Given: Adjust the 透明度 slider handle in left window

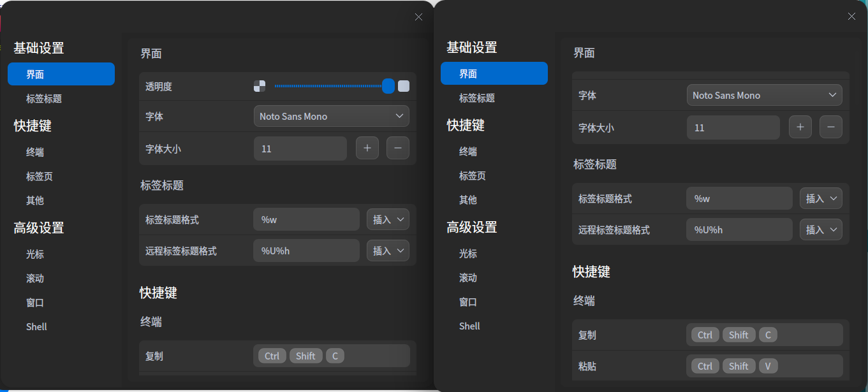Looking at the screenshot, I should pyautogui.click(x=388, y=86).
